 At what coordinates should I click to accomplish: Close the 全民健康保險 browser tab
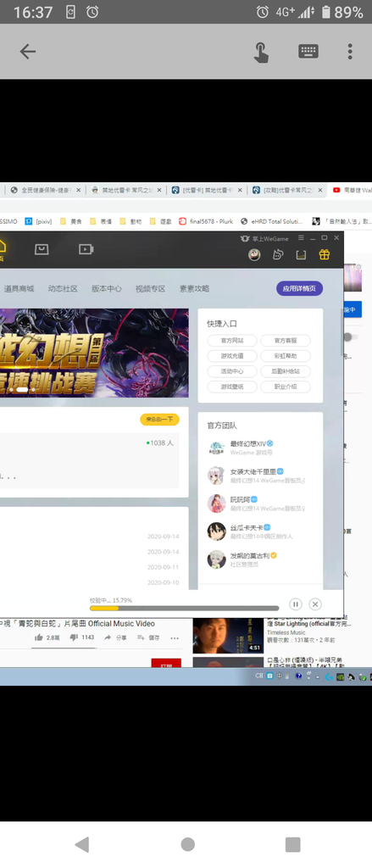tap(78, 190)
